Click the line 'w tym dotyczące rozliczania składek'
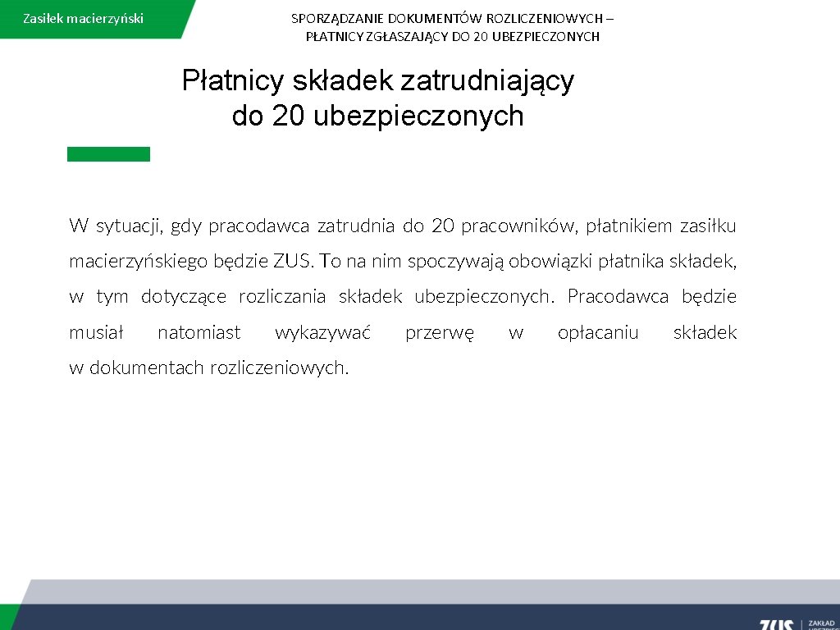This screenshot has width=840, height=630. pyautogui.click(x=403, y=297)
